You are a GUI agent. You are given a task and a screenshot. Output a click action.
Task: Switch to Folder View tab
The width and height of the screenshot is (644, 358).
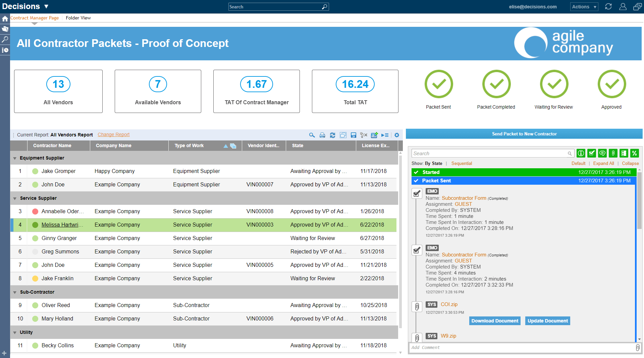tap(78, 18)
